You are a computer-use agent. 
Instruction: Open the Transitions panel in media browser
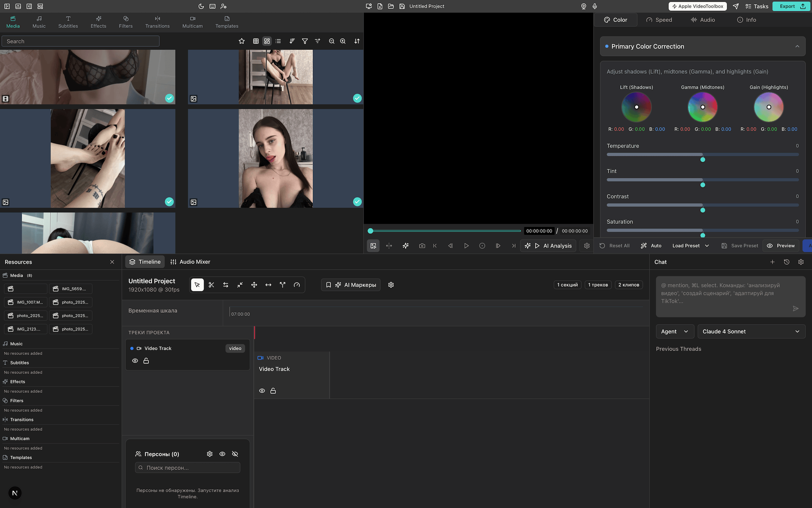click(x=158, y=22)
